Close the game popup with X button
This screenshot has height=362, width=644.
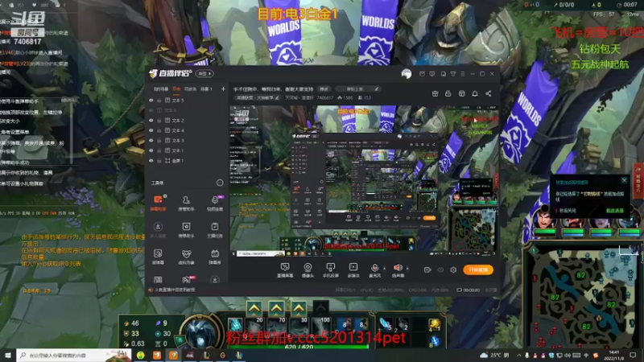(x=624, y=180)
